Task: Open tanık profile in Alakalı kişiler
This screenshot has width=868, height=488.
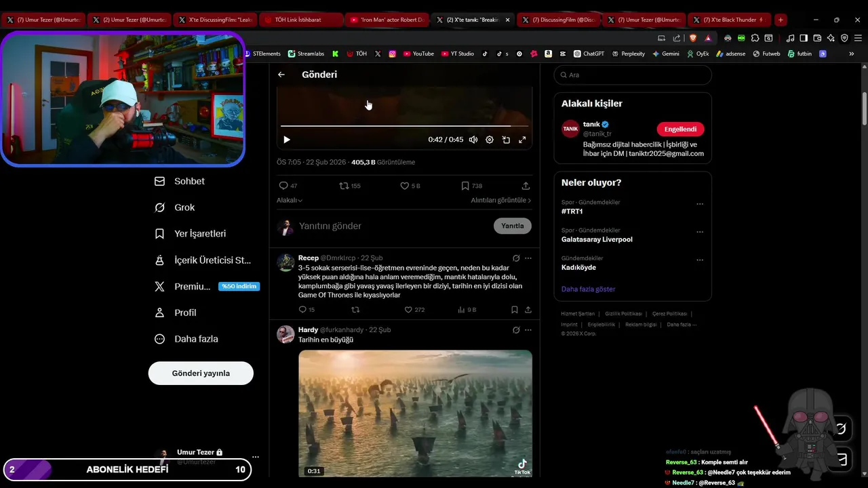Action: click(591, 124)
